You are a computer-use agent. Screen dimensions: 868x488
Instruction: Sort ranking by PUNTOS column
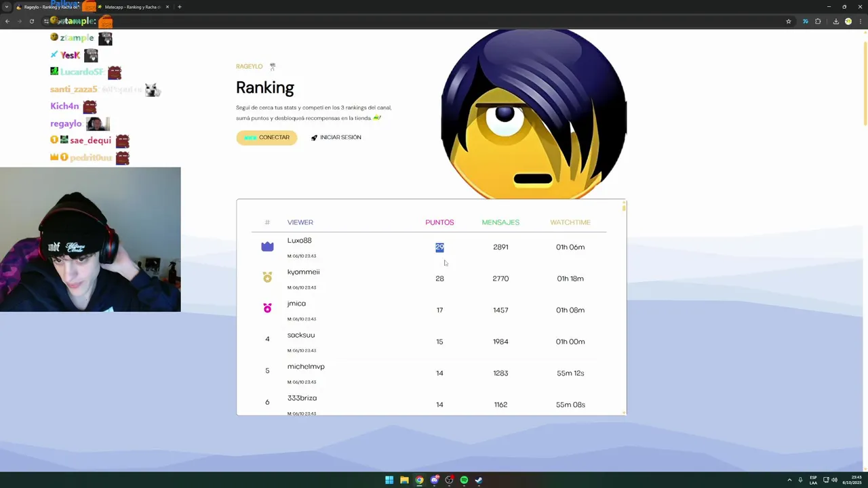(439, 222)
